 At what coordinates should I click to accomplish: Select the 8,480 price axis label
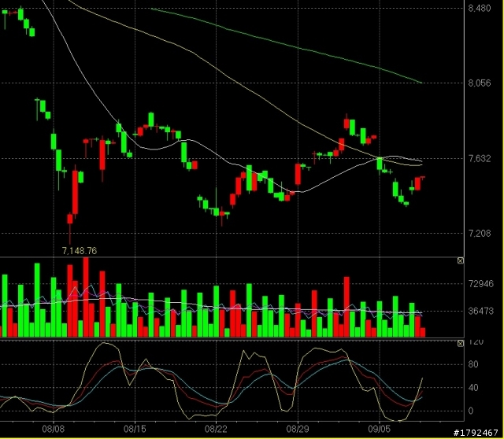pos(480,8)
